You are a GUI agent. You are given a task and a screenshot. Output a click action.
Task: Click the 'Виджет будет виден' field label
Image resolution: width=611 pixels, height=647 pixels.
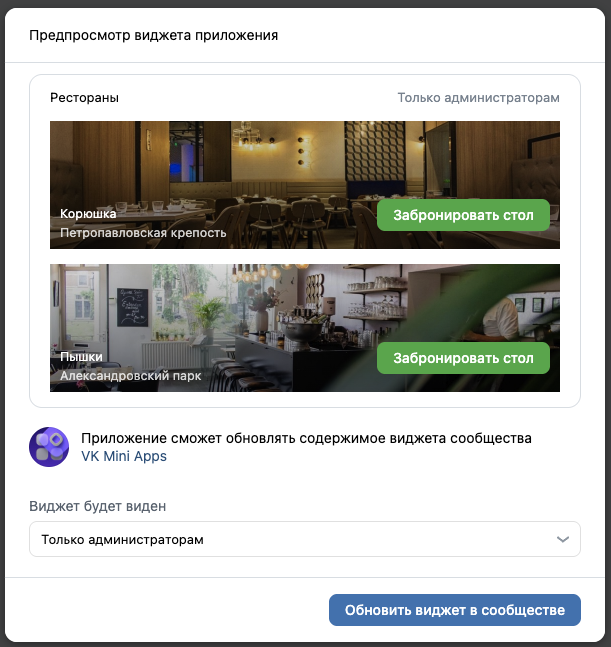point(98,506)
